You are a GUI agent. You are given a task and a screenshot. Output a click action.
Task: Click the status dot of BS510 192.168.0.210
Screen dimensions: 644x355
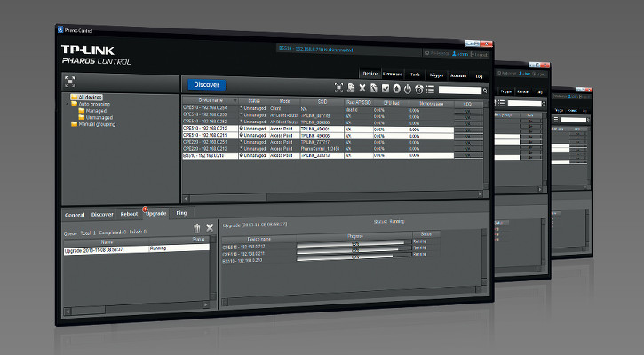(242, 155)
